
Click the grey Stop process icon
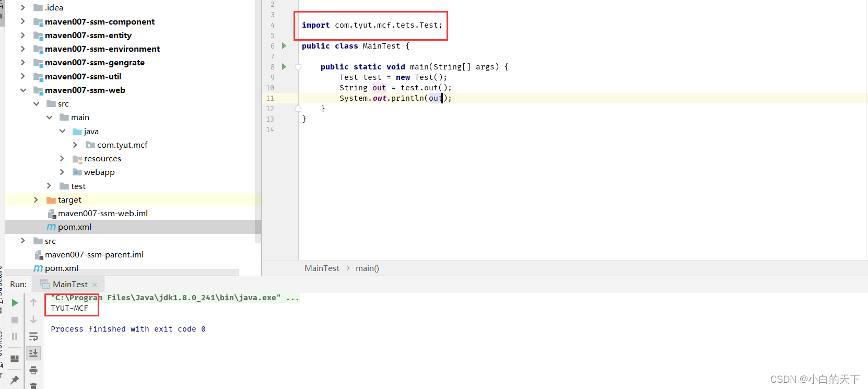[x=15, y=320]
